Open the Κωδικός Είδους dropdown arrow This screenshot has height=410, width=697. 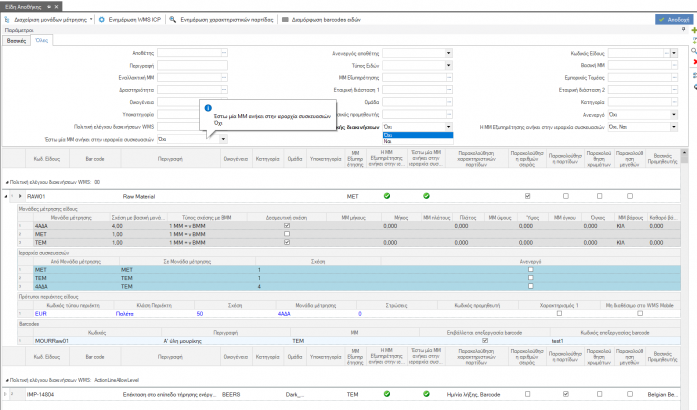pos(674,53)
